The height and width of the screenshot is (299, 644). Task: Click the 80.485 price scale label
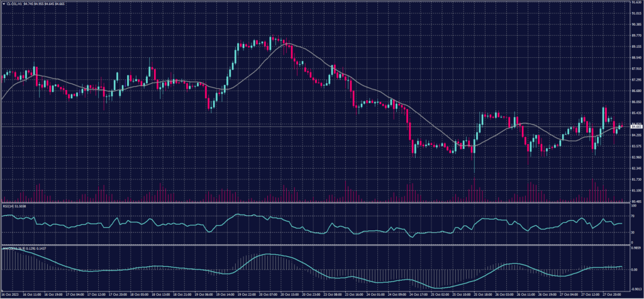[635, 201]
